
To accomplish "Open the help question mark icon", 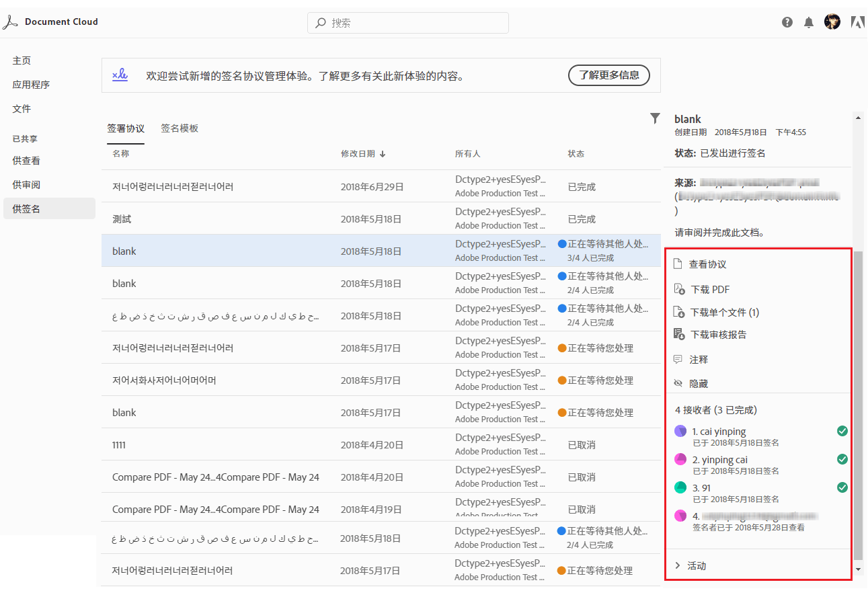I will tap(787, 22).
